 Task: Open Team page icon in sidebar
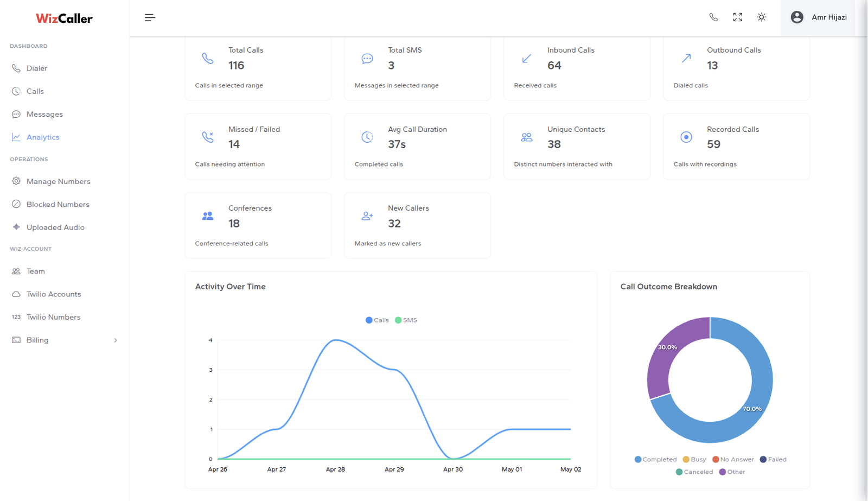16,271
